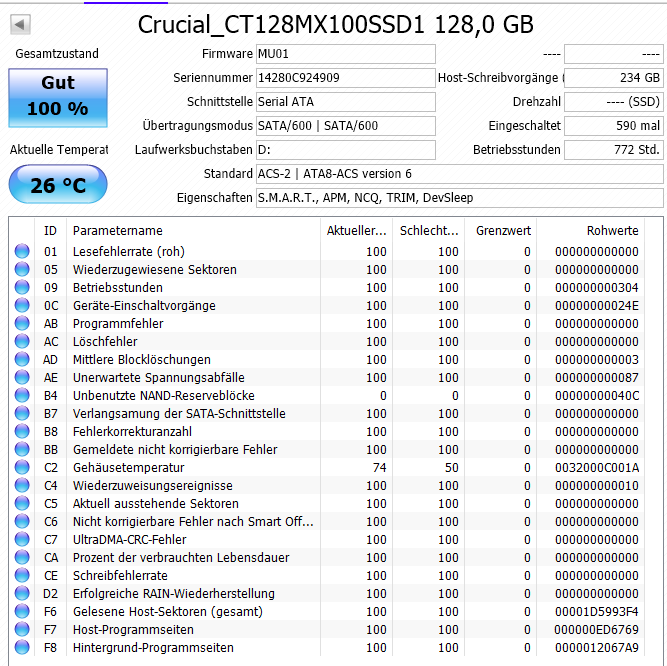Select the Wiederzugewiesene Sektoren parameter name
Viewport: 667px width, 666px height.
155,270
